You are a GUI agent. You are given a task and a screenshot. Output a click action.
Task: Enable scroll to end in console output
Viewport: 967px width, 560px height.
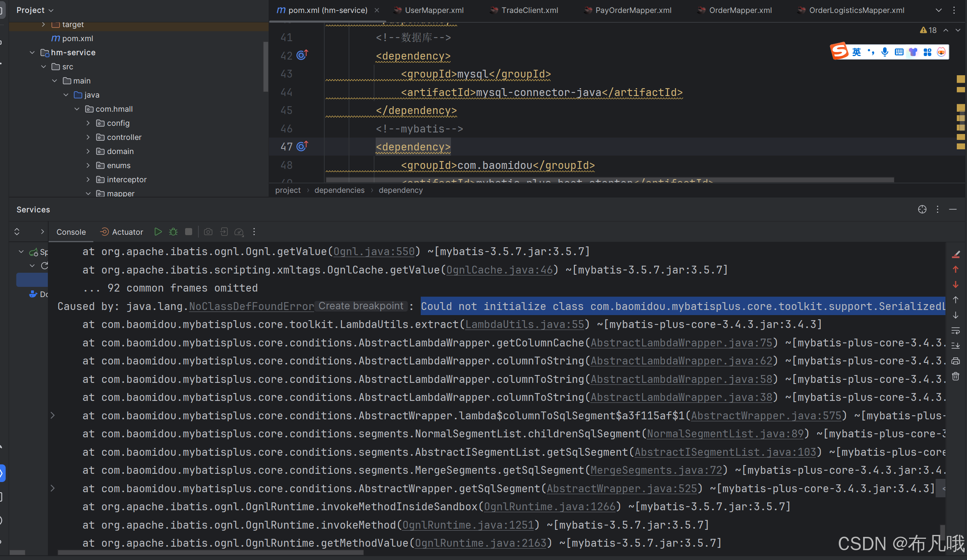pyautogui.click(x=956, y=345)
